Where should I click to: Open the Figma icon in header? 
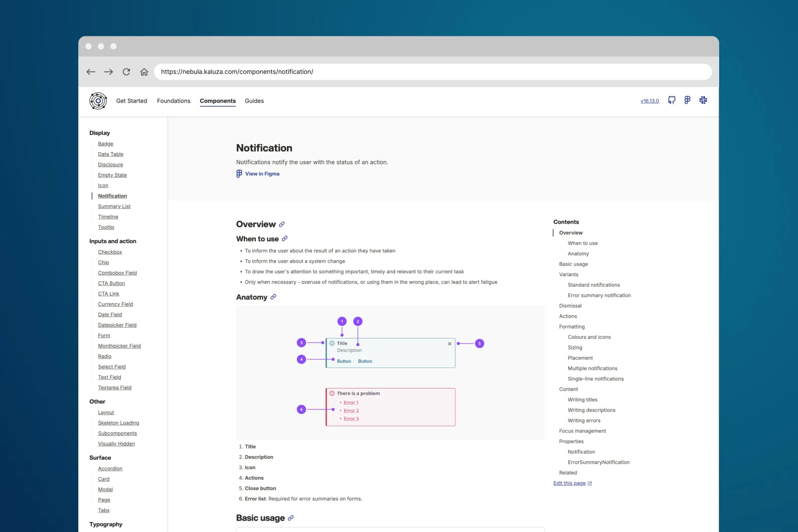[687, 100]
